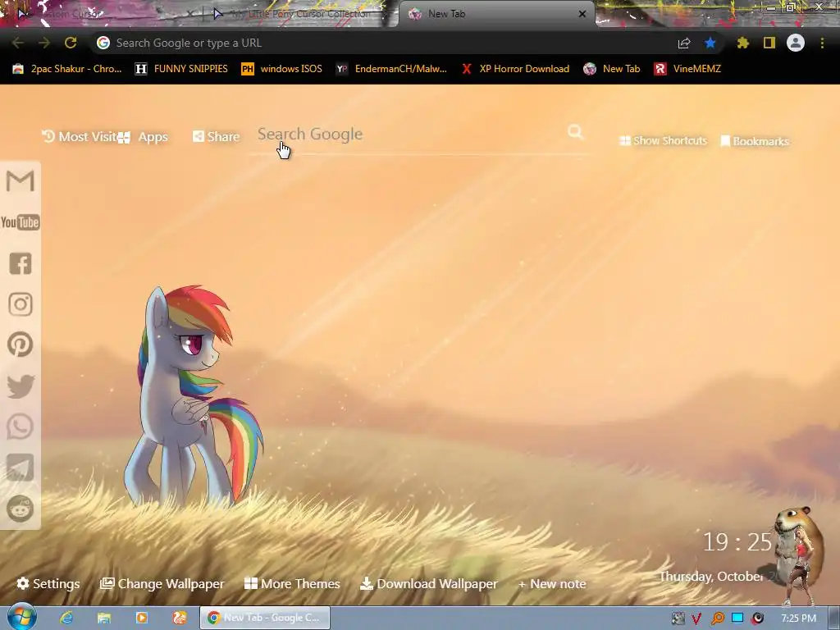Click Download Wallpaper
The image size is (840, 630).
click(x=428, y=584)
